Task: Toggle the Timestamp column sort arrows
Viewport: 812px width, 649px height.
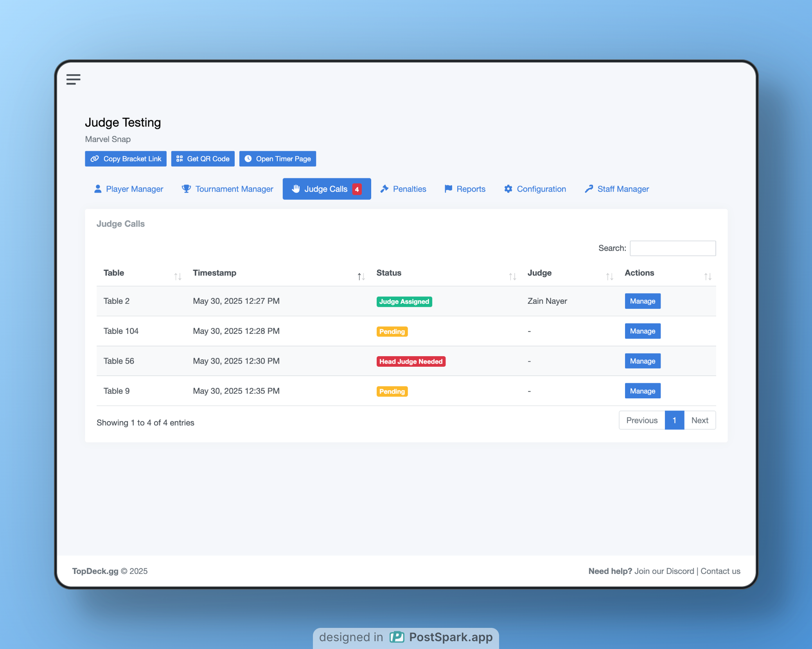Action: pyautogui.click(x=361, y=276)
